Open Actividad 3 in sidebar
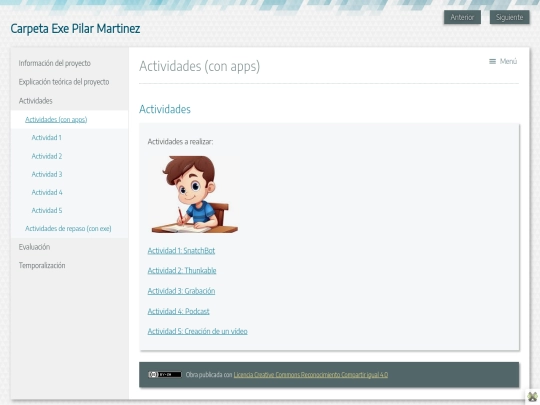Viewport: 540px width, 405px height. pyautogui.click(x=47, y=174)
